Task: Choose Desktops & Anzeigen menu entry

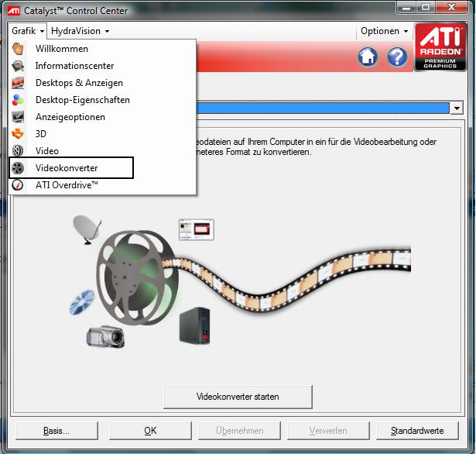Action: 103,83
